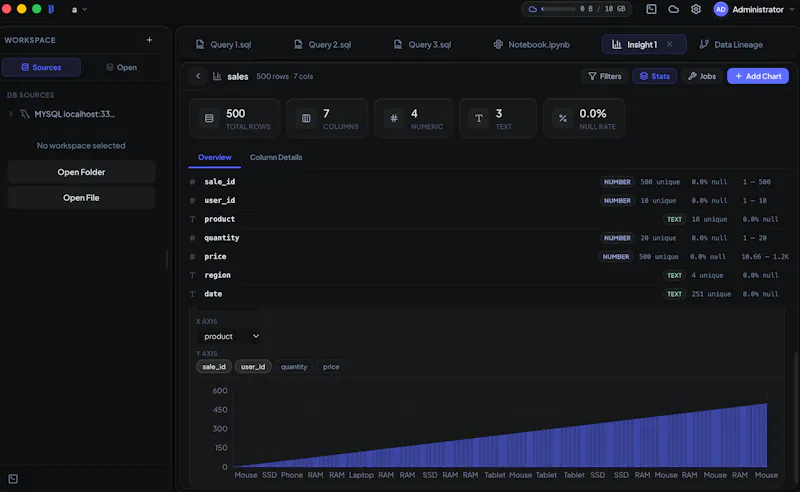Click the Text card T icon
The height and width of the screenshot is (492, 800).
(479, 118)
